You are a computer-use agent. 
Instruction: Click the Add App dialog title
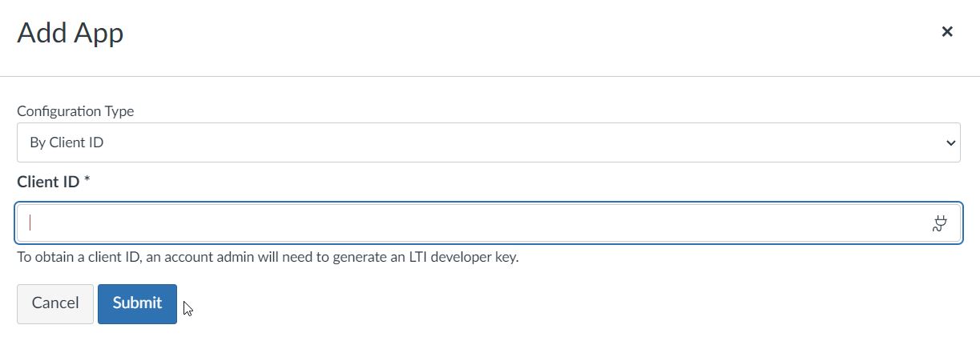point(71,33)
